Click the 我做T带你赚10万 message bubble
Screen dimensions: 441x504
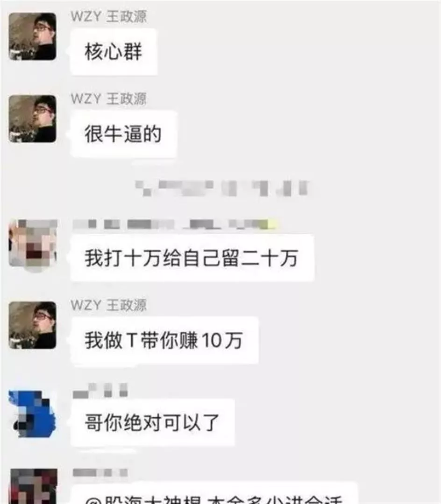click(x=164, y=340)
